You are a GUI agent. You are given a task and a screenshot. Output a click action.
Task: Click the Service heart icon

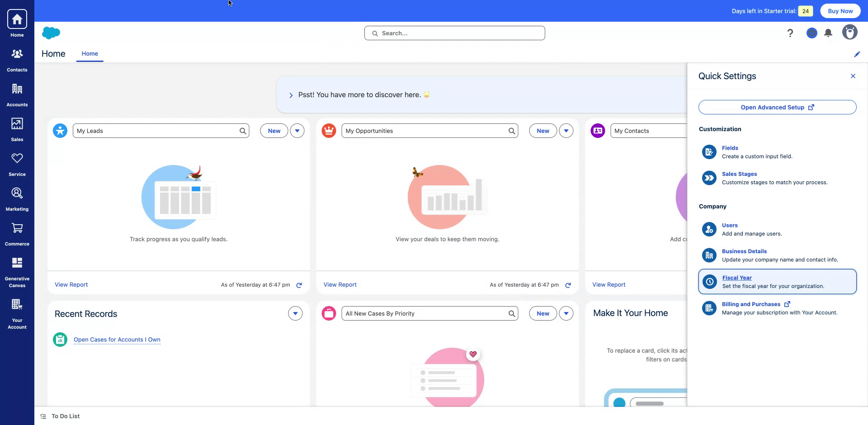click(x=17, y=163)
